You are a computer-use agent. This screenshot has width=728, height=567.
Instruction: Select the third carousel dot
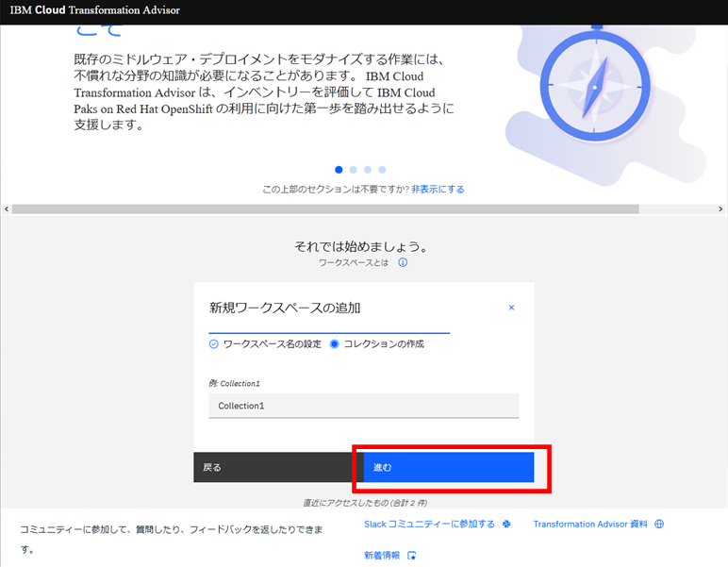tap(367, 170)
